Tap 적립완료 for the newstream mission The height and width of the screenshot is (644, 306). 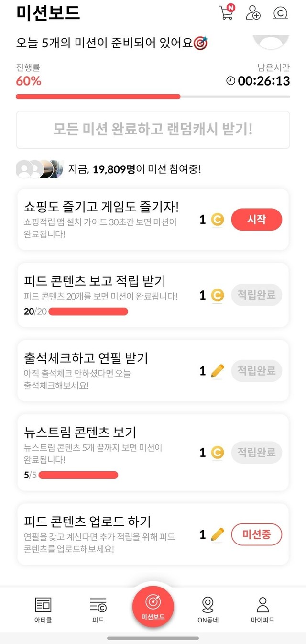256,452
